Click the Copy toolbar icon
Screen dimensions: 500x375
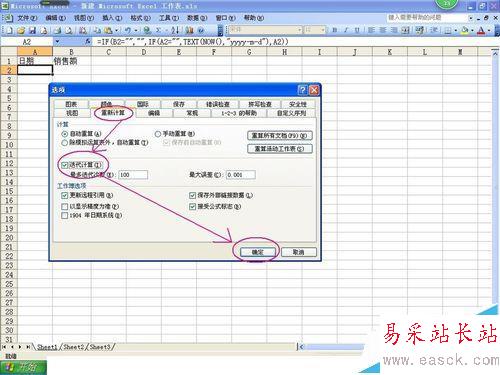tap(97, 31)
